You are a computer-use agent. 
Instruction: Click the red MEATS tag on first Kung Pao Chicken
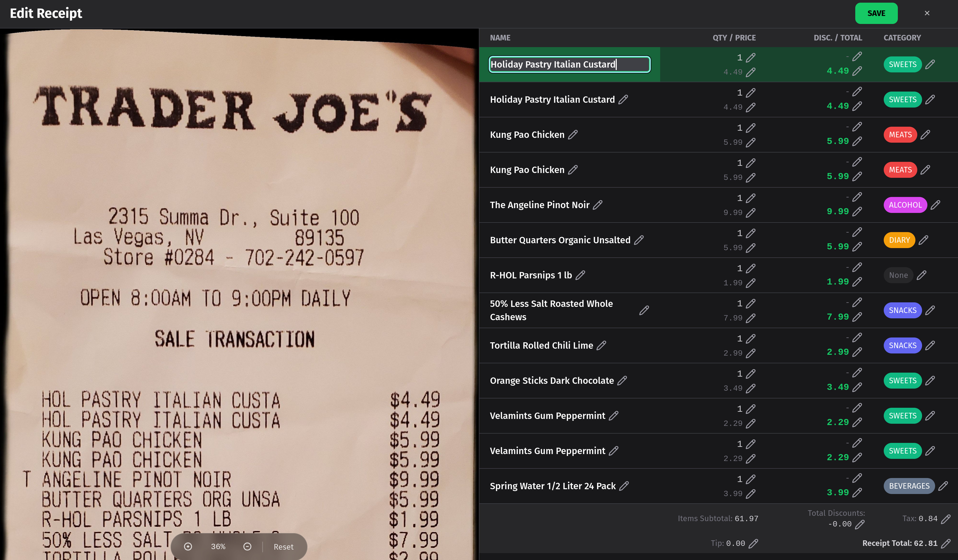900,135
